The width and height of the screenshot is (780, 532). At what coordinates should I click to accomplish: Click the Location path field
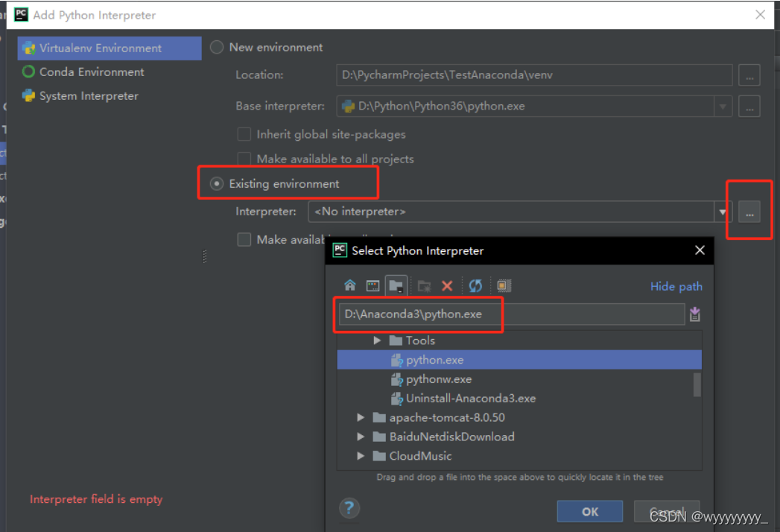pos(534,75)
